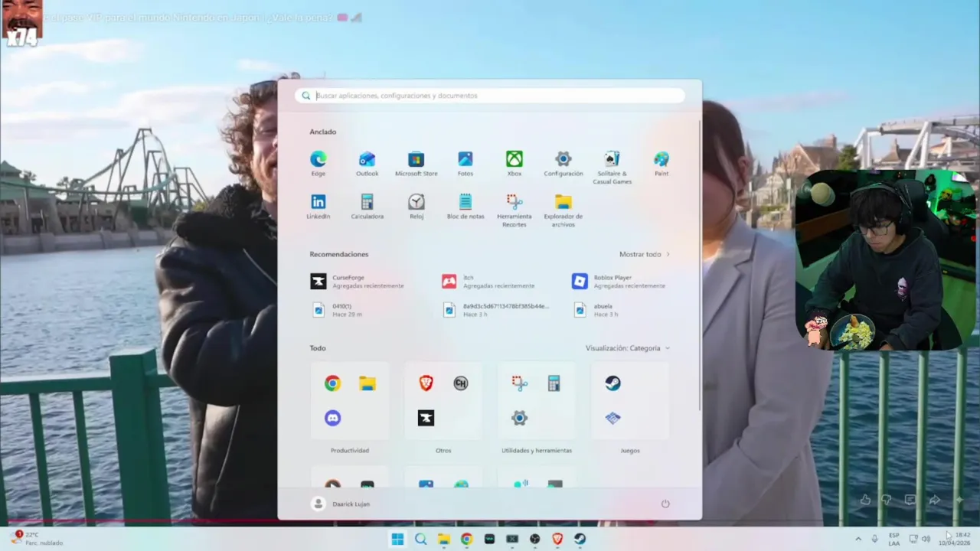
Task: Open Discord in the Productividad group
Action: [332, 418]
